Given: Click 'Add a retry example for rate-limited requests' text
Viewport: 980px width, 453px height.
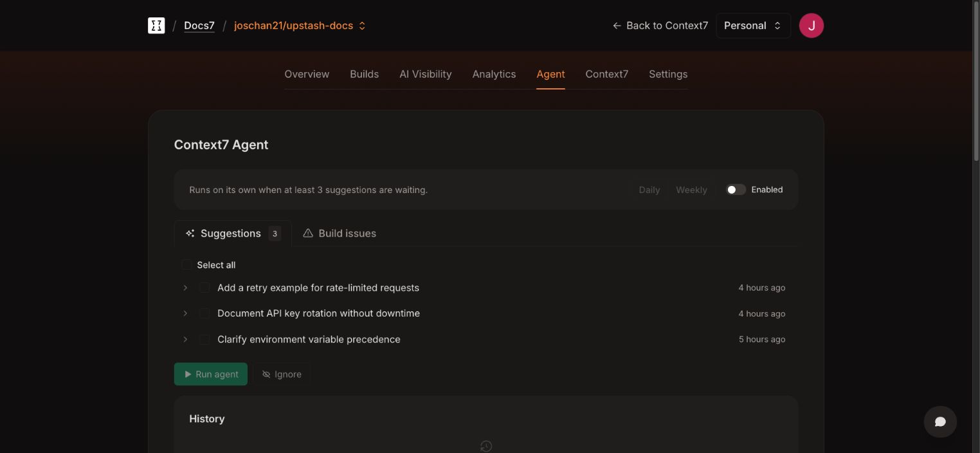Looking at the screenshot, I should point(318,288).
